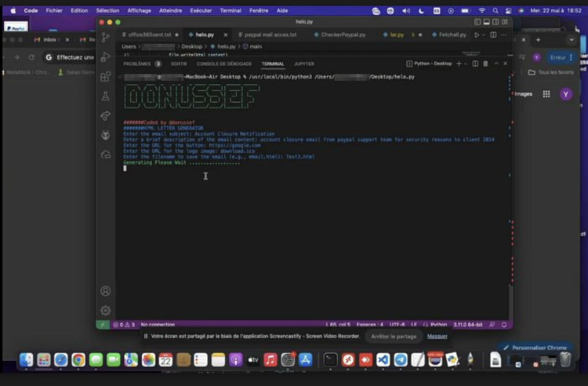Open the Run and Debug view
Screen dimensions: 588x386
point(105,57)
